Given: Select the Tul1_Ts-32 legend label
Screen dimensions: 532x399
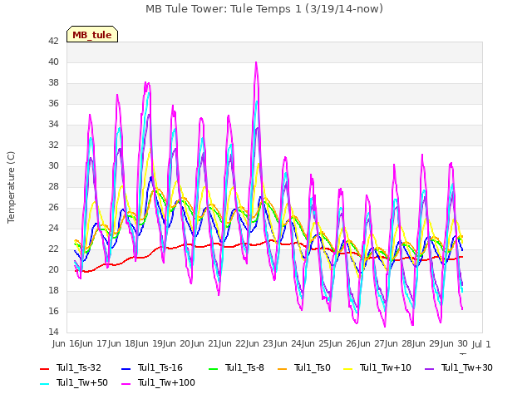Looking at the screenshot, I should point(78,367).
